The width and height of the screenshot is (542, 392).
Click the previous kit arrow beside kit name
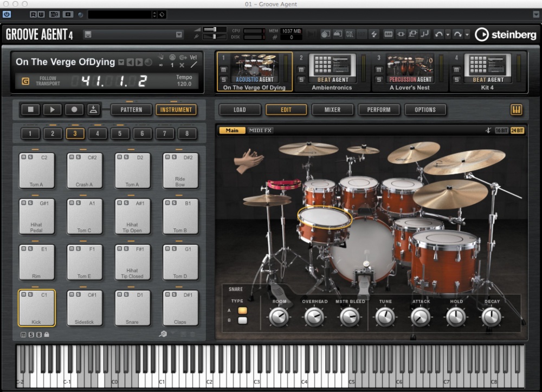pyautogui.click(x=130, y=62)
